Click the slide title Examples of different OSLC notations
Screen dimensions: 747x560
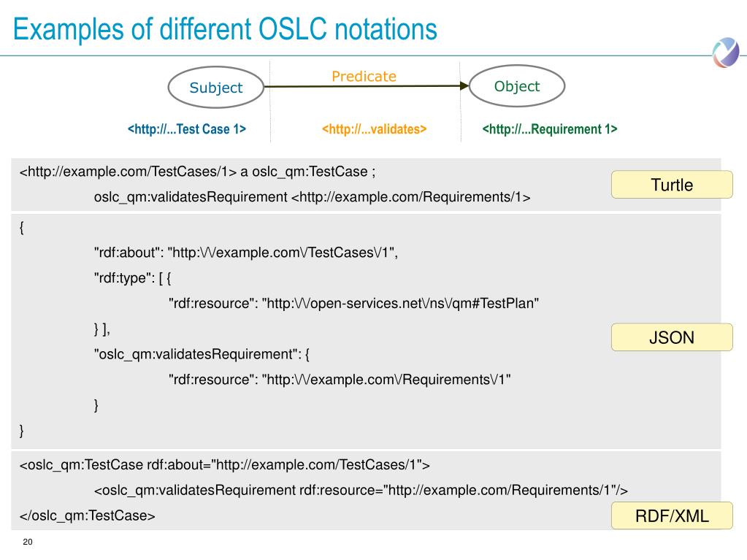(225, 29)
